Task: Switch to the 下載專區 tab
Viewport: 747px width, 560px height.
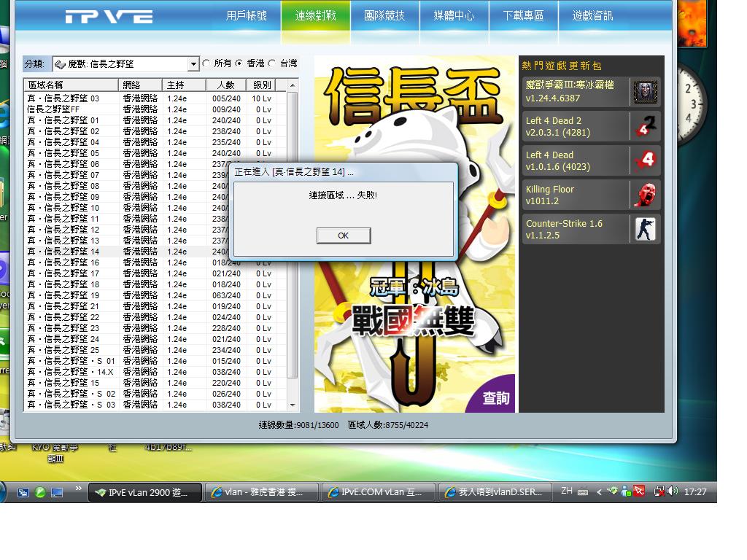Action: click(523, 15)
